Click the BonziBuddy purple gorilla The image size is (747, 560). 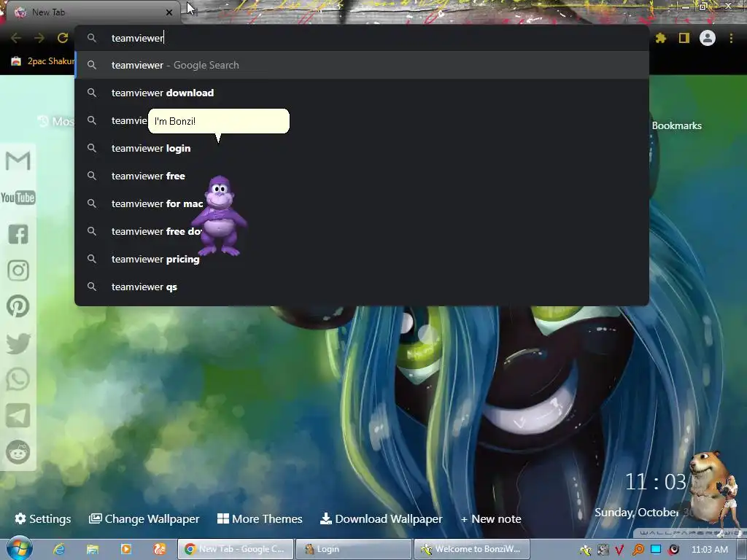tap(219, 216)
